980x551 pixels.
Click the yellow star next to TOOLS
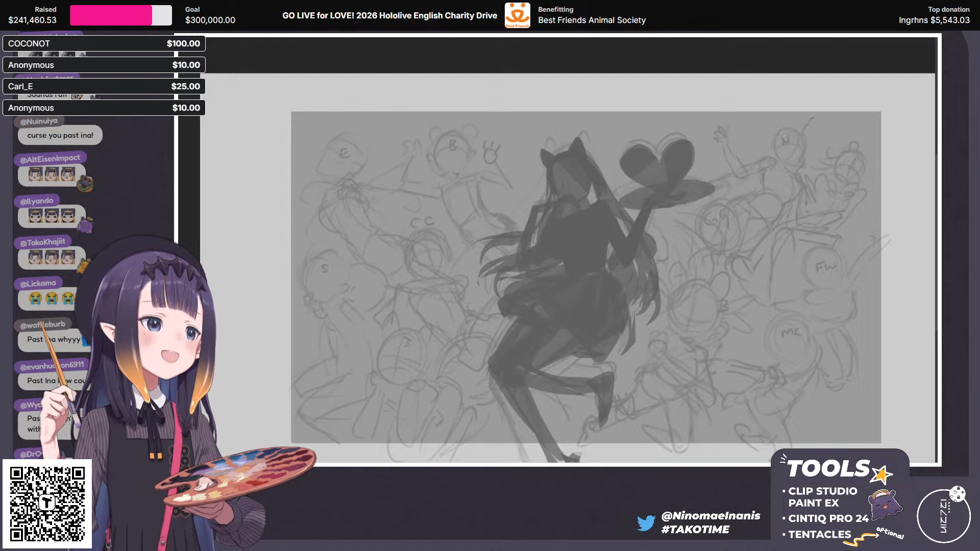coord(881,475)
